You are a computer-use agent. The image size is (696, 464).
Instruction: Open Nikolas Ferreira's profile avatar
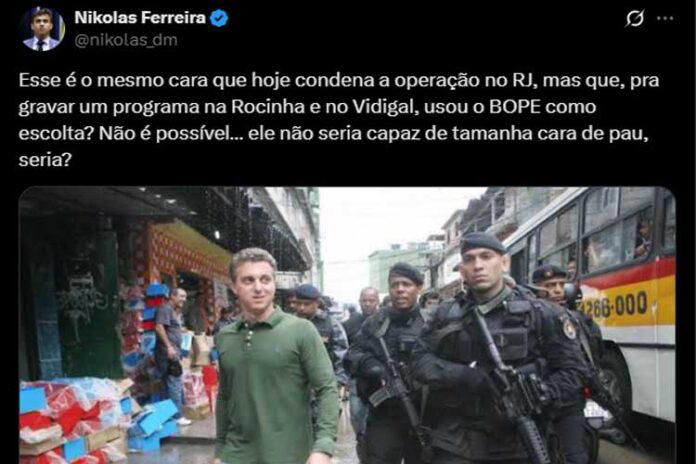click(x=43, y=30)
